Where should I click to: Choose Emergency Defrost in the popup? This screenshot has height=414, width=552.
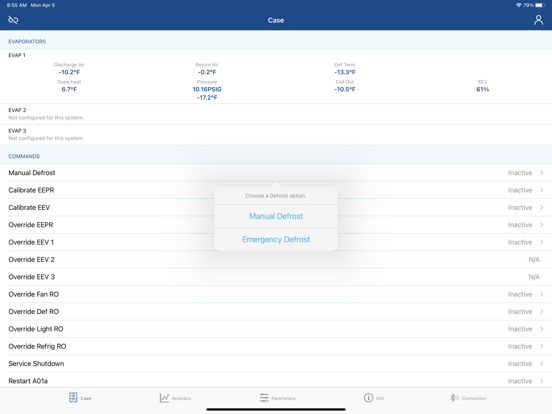click(276, 239)
